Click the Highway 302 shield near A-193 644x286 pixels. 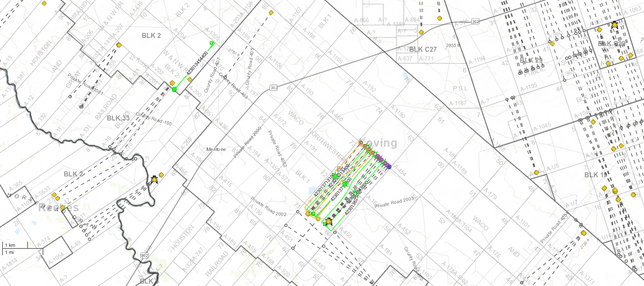274,88
